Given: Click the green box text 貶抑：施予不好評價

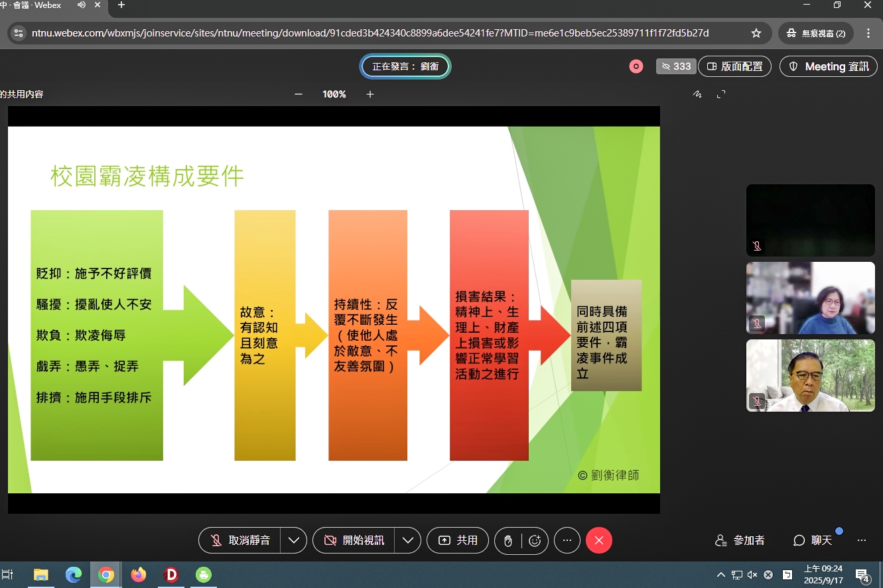Looking at the screenshot, I should 94,274.
